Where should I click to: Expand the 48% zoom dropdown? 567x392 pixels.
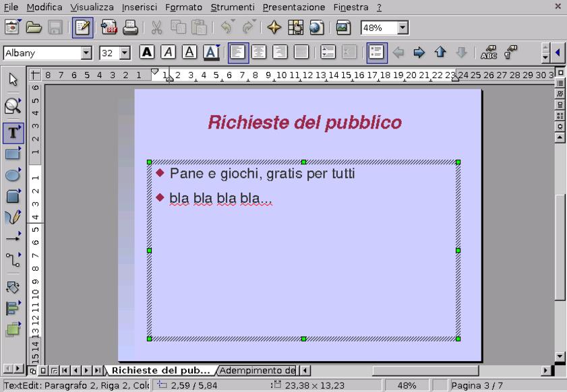click(x=403, y=28)
